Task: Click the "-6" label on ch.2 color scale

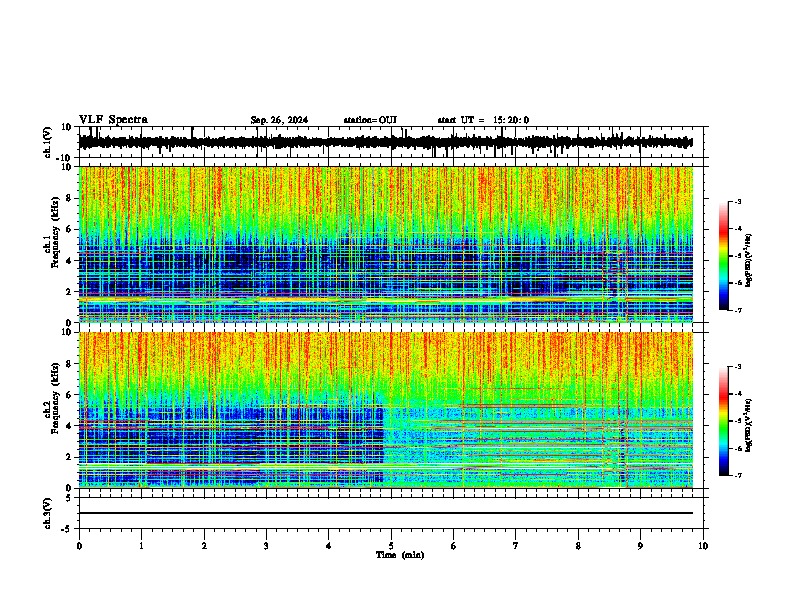Action: (738, 448)
